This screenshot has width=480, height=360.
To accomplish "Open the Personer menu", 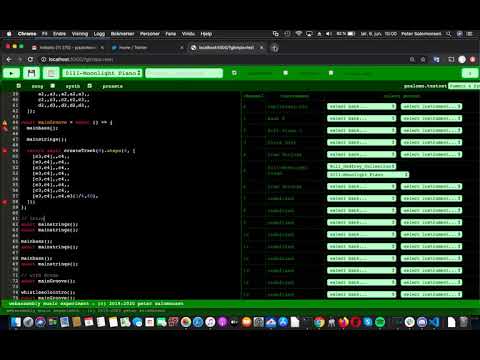I will pyautogui.click(x=150, y=34).
